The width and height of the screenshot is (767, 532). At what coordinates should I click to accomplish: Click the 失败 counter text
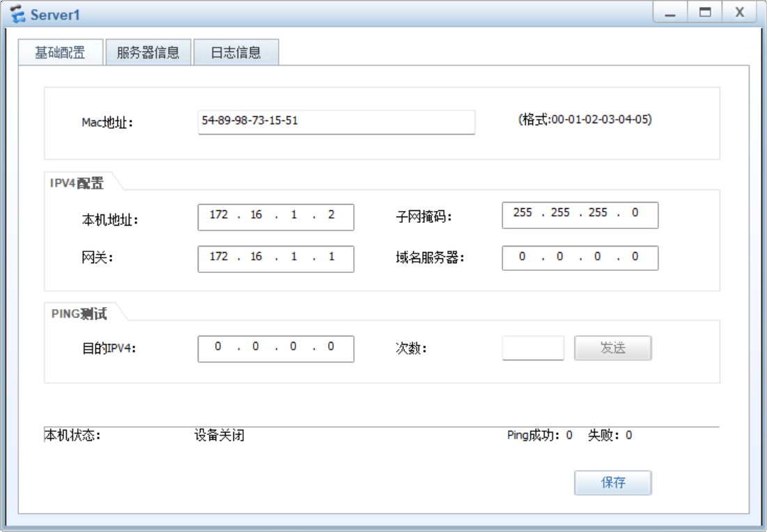[x=610, y=435]
